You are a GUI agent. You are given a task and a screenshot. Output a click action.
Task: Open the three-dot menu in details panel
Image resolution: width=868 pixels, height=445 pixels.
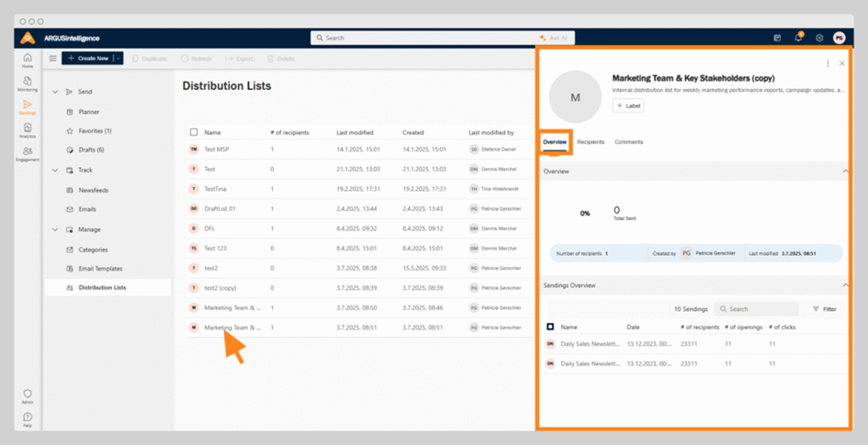tap(828, 63)
